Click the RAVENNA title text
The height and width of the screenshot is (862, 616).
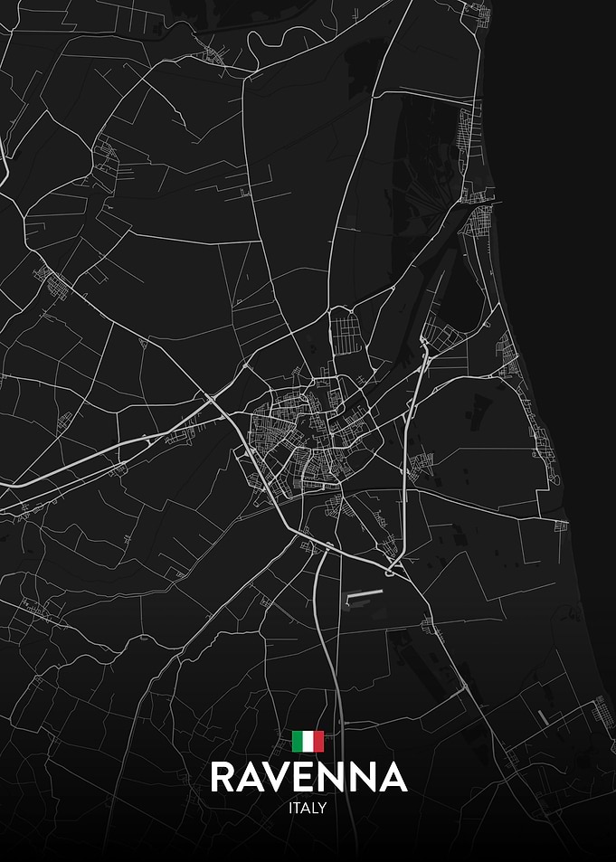coord(308,777)
